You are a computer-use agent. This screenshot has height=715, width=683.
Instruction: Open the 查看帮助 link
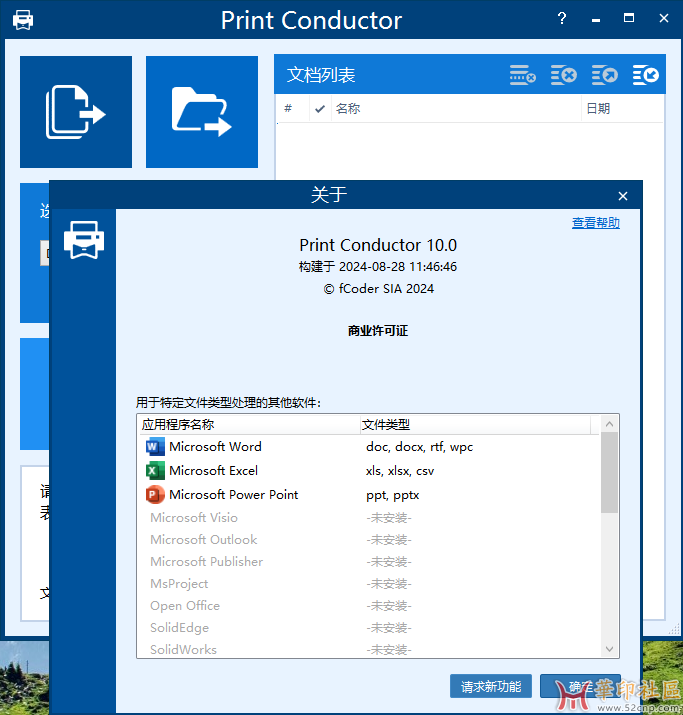coord(595,223)
